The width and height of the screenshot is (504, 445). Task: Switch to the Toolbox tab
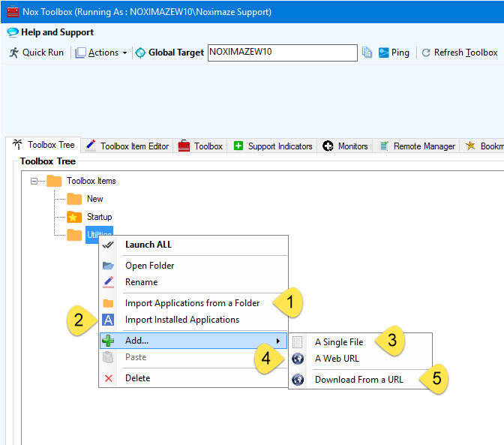[200, 146]
